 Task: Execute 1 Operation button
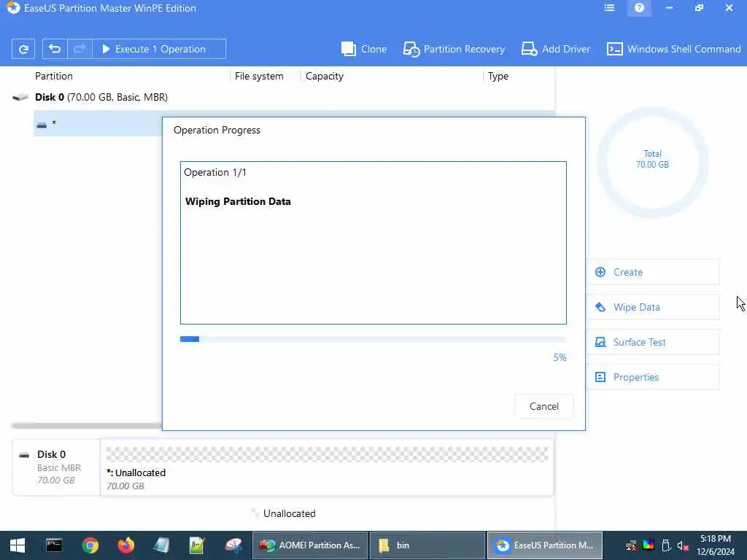click(158, 49)
